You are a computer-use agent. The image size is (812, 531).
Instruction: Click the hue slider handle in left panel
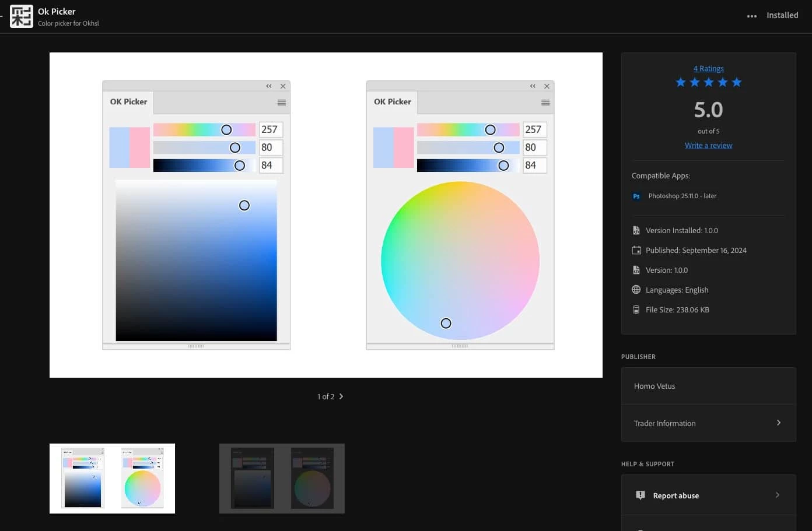click(226, 130)
